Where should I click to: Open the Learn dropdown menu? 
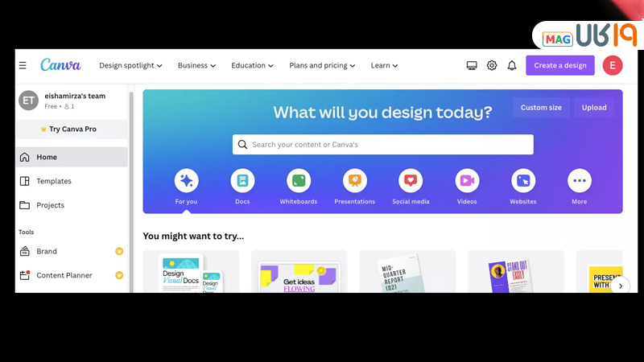click(384, 65)
